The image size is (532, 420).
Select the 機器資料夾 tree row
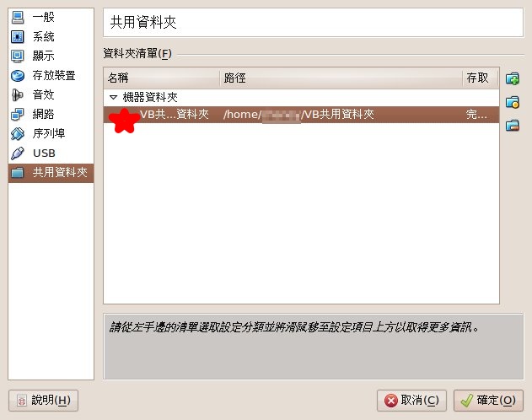301,98
